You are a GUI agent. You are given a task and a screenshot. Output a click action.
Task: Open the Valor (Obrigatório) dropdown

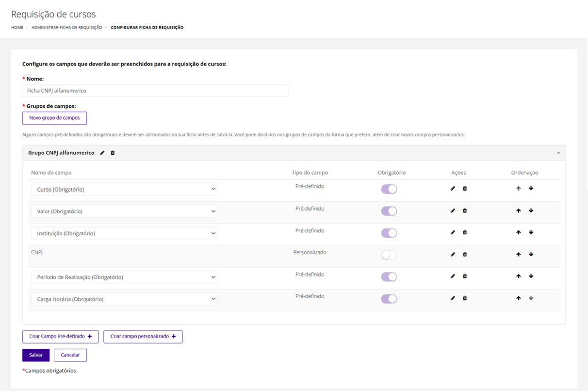(x=124, y=211)
